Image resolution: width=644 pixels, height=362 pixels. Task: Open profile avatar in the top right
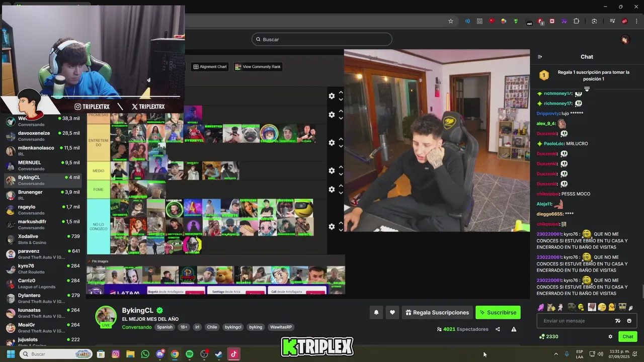(625, 39)
